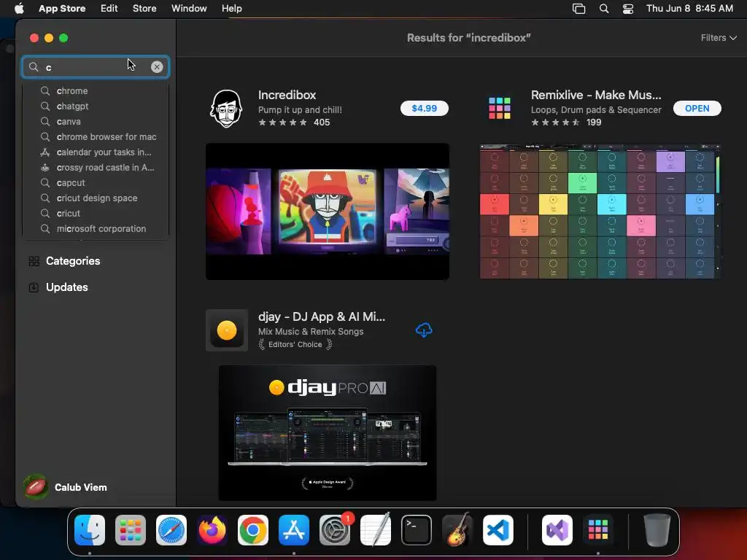Buy Incredibox for $4.99
The height and width of the screenshot is (560, 747).
424,108
